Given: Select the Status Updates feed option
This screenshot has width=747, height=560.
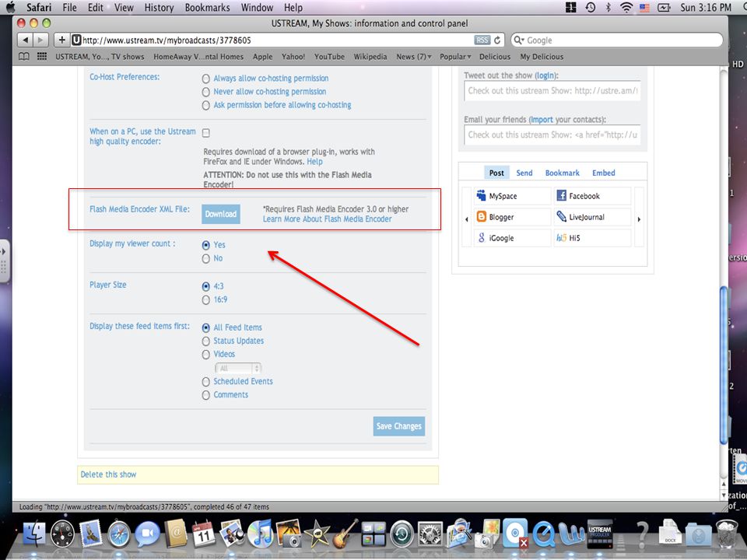Looking at the screenshot, I should pos(205,341).
